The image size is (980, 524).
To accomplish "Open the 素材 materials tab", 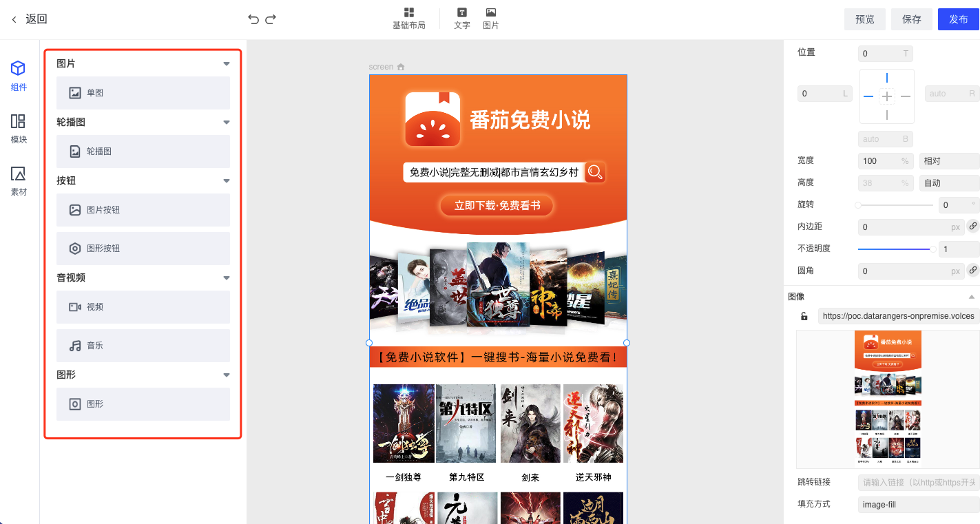I will [19, 181].
